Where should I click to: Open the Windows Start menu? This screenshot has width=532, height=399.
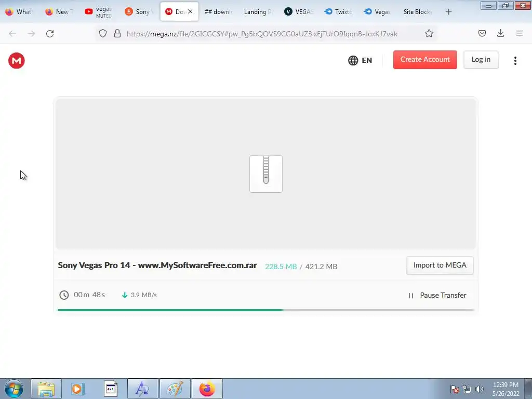click(x=14, y=389)
